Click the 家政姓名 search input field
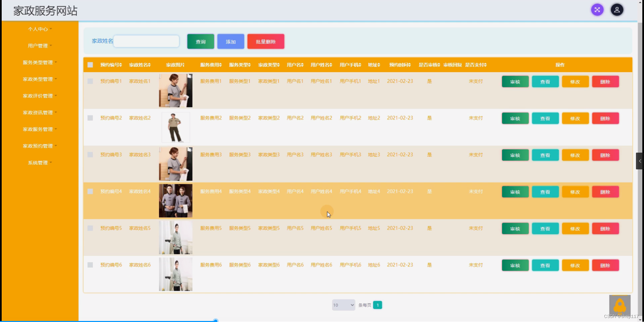The height and width of the screenshot is (322, 644). pos(146,41)
